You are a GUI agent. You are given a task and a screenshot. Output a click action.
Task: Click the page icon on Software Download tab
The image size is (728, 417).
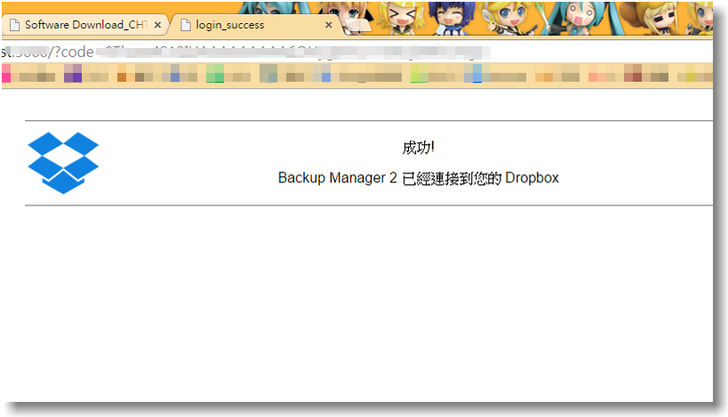[x=15, y=25]
